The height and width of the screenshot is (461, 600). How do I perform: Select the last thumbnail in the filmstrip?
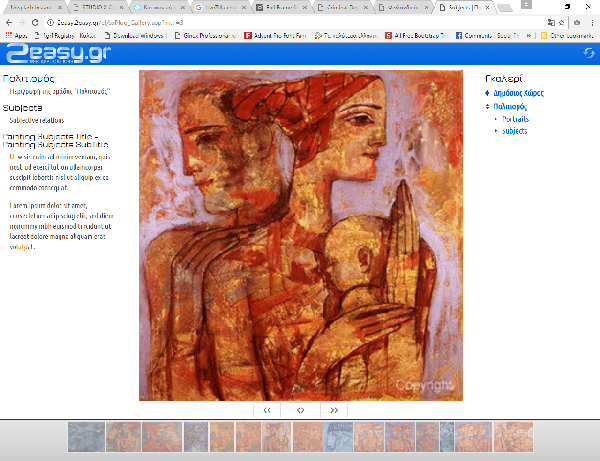[x=513, y=437]
